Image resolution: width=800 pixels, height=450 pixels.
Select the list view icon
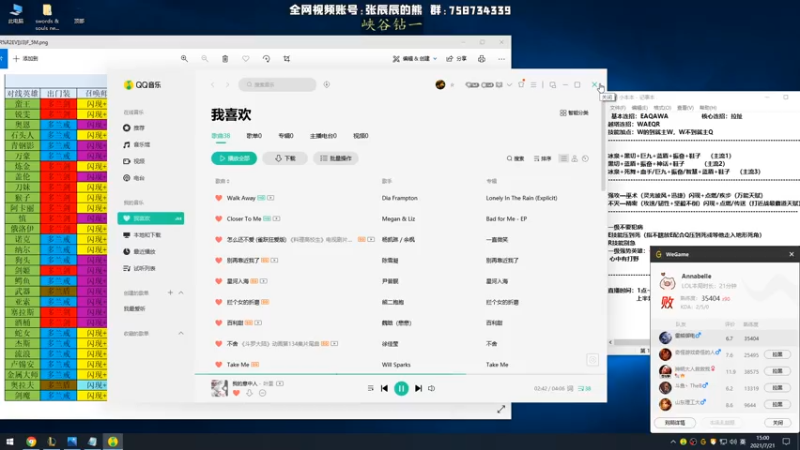(x=563, y=159)
